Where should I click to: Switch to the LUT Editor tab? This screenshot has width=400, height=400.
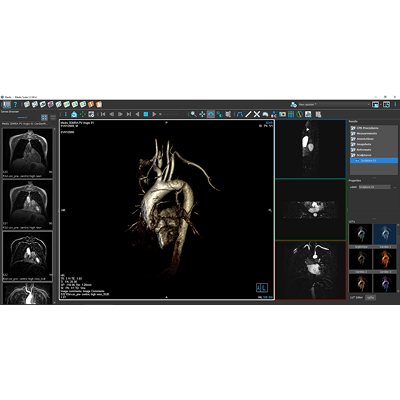click(x=356, y=297)
